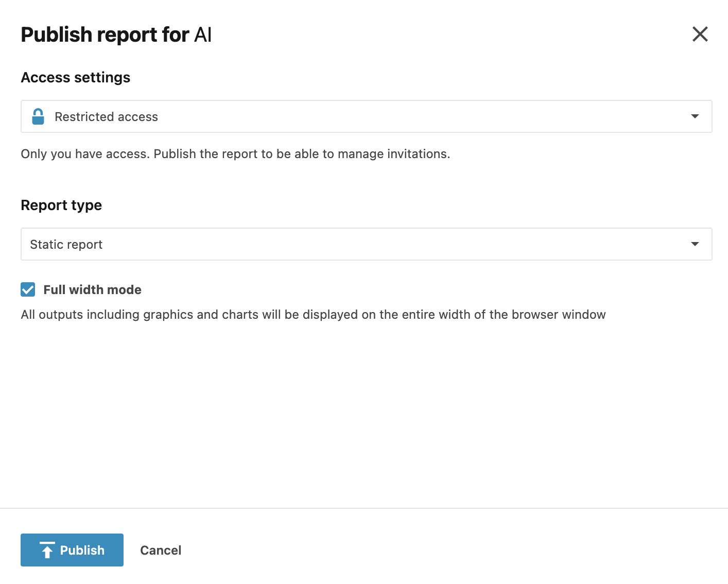
Task: Select the 'Restricted access' text label
Action: 106,117
